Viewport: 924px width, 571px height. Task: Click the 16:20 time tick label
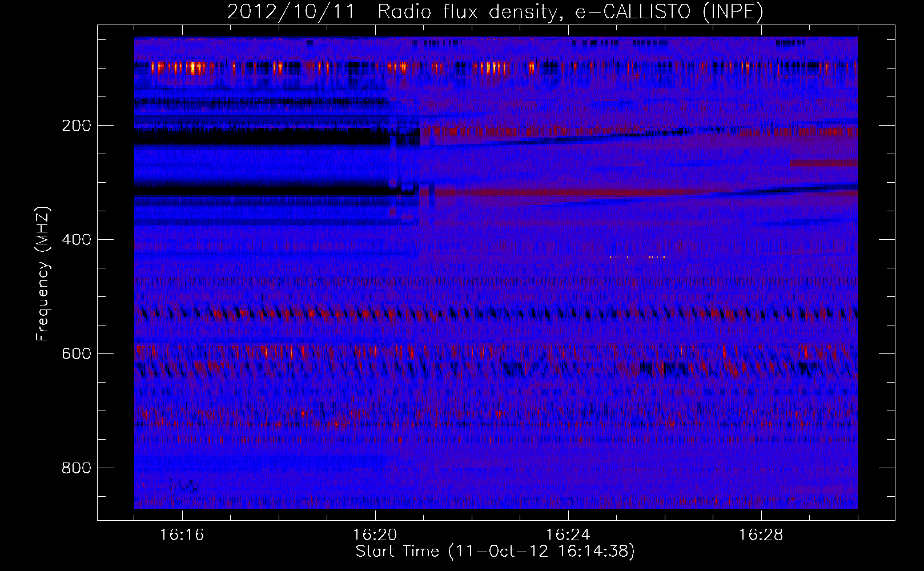[x=375, y=535]
